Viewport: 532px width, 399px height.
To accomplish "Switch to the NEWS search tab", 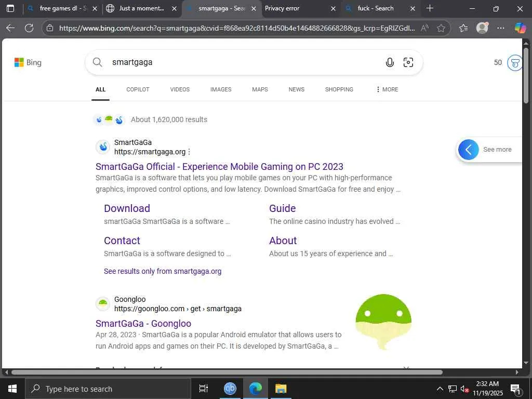I will (297, 89).
